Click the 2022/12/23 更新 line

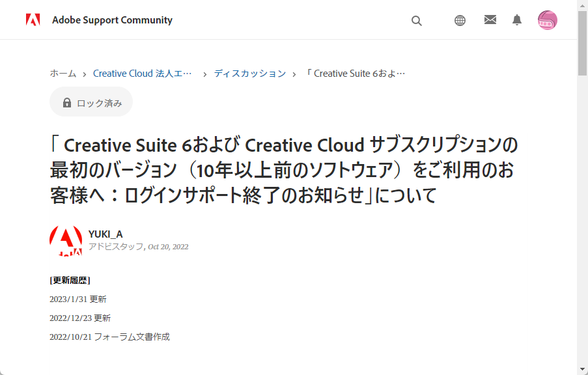(80, 318)
